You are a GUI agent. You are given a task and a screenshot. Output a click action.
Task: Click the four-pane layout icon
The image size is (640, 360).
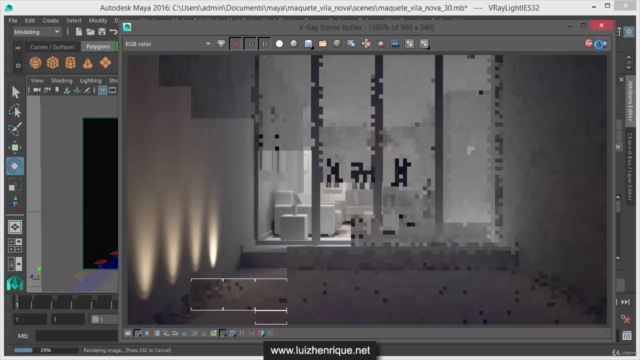[15, 245]
